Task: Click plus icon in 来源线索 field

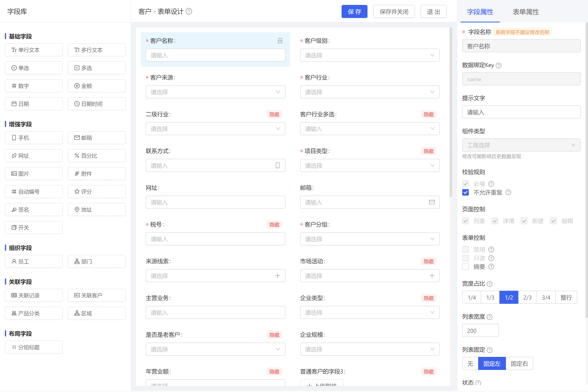Action: (x=277, y=276)
